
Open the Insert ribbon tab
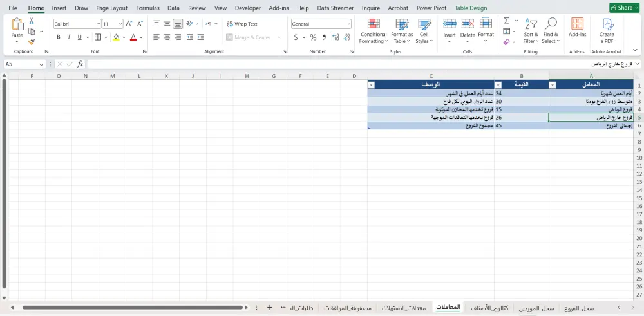[x=59, y=8]
